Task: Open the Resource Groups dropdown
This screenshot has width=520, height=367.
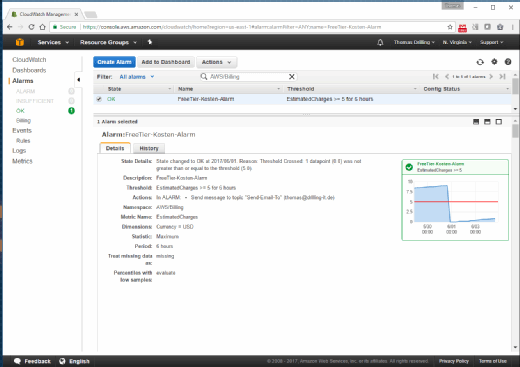Action: pyautogui.click(x=108, y=42)
